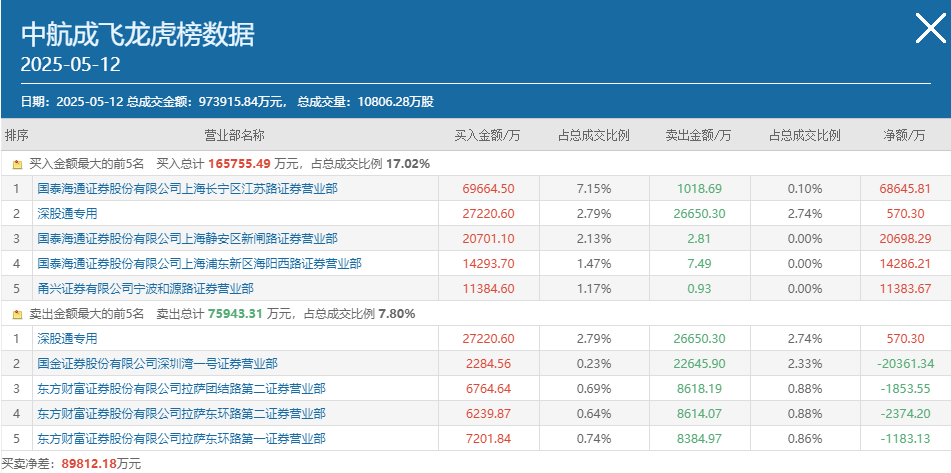951x473 pixels.
Task: Click the 中航成飞龙虎榜数据 title
Action: pos(138,35)
